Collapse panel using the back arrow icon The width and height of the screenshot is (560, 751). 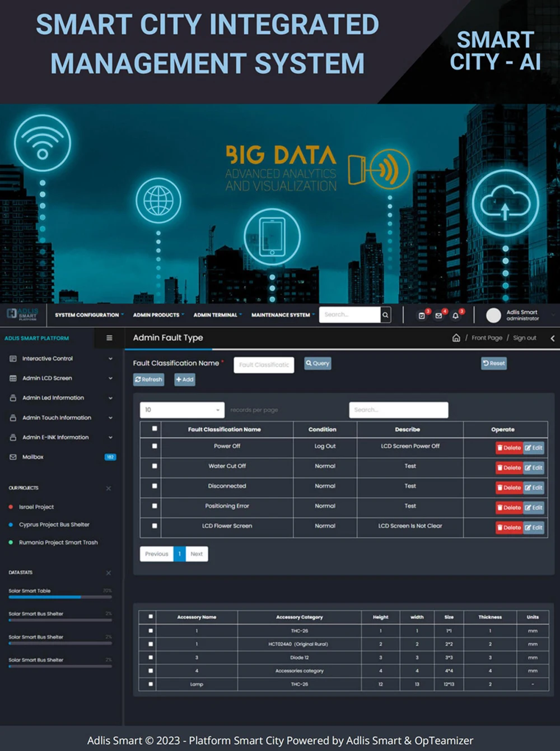pos(552,338)
